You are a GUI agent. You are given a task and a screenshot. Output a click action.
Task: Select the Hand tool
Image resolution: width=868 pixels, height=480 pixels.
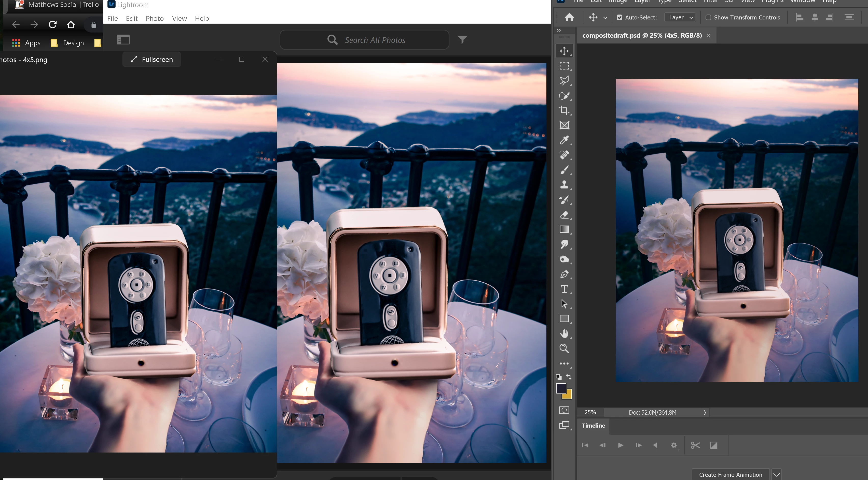tap(564, 333)
